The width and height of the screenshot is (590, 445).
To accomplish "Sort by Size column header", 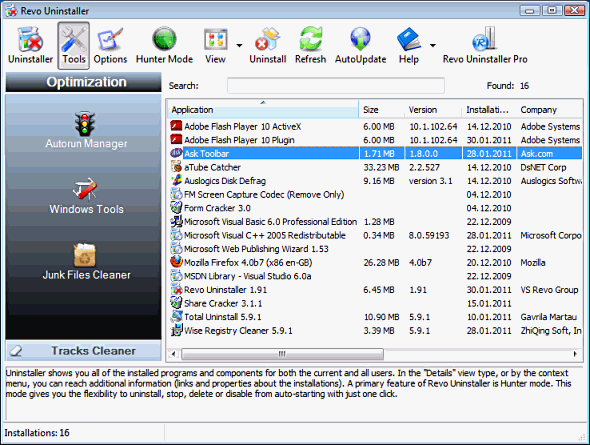I will pyautogui.click(x=382, y=109).
